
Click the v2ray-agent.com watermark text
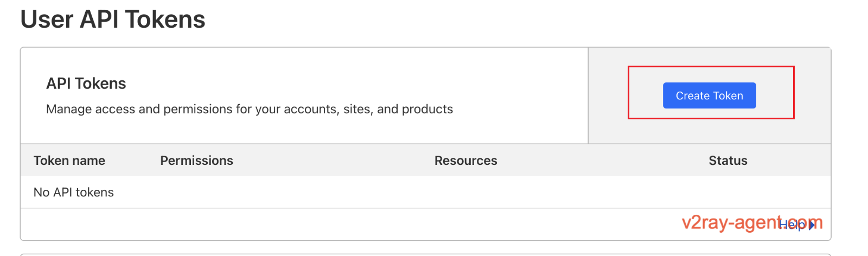coord(727,223)
